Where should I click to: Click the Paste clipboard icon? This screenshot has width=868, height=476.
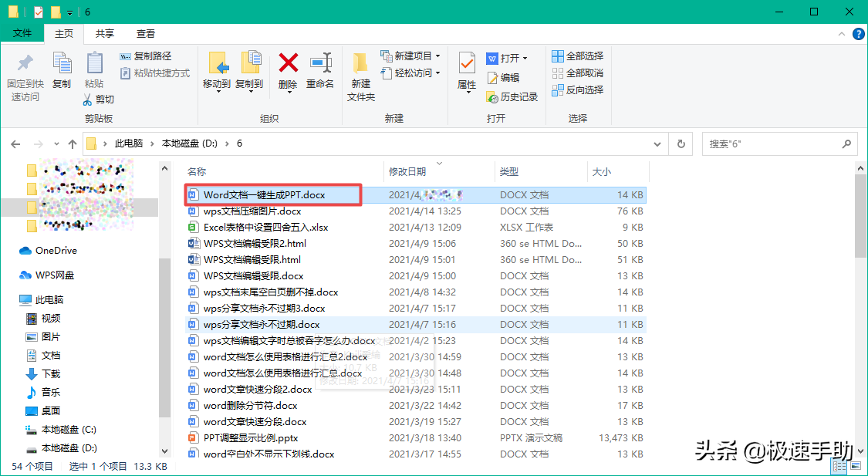click(94, 63)
